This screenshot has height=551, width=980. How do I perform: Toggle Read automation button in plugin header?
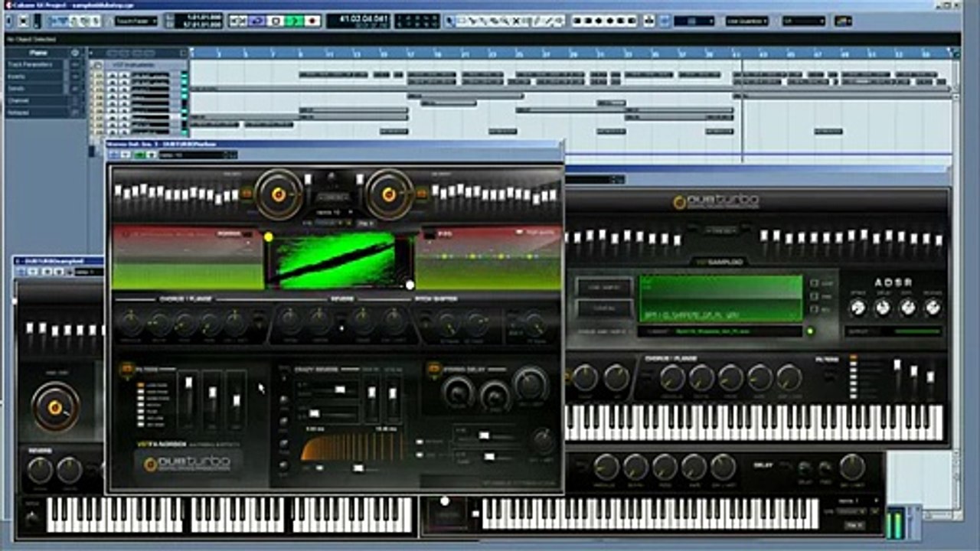(x=139, y=155)
